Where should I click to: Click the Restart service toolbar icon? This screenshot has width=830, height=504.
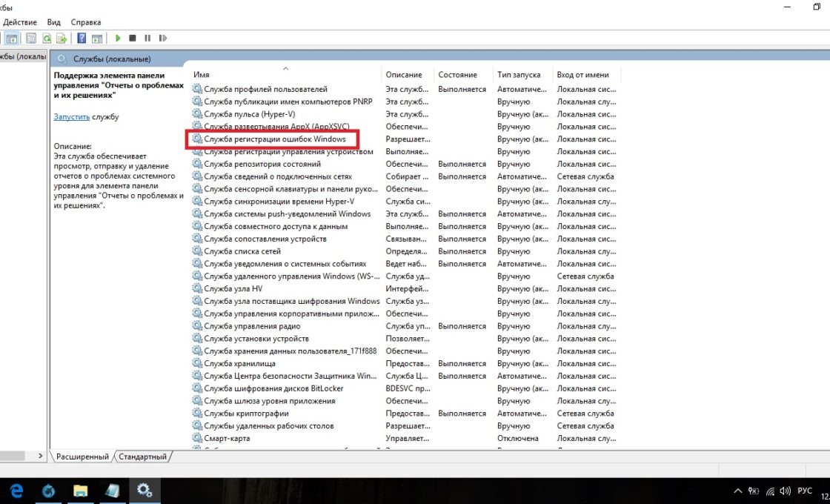pos(163,38)
